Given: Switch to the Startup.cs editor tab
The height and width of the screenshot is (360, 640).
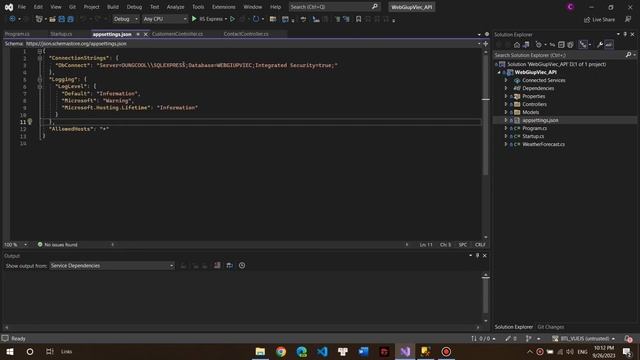Looking at the screenshot, I should pos(61,34).
